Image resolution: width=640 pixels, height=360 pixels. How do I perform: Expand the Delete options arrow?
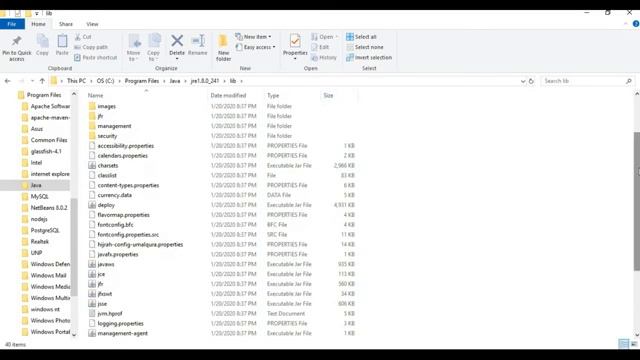pyautogui.click(x=177, y=59)
